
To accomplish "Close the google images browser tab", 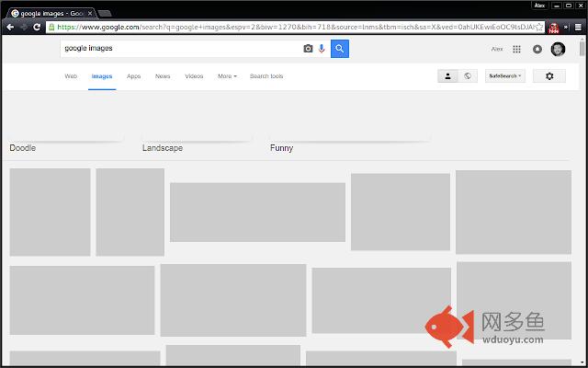I will tap(90, 14).
